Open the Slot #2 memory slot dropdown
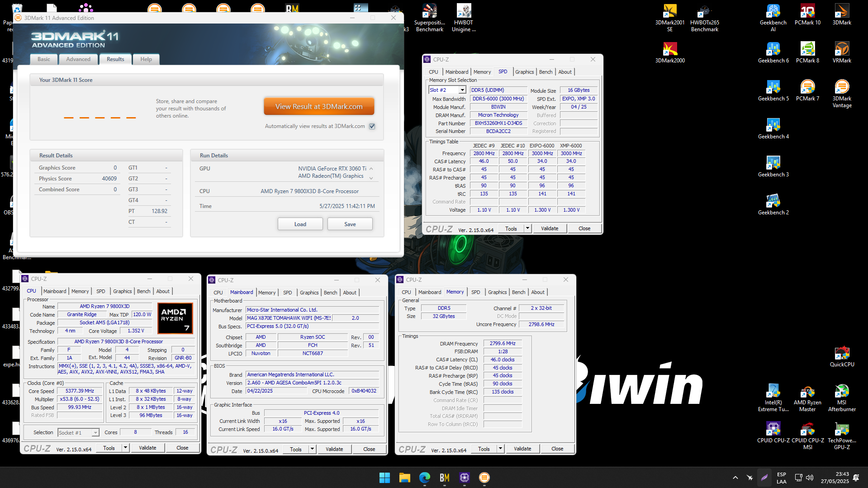The height and width of the screenshot is (488, 868). (x=462, y=90)
